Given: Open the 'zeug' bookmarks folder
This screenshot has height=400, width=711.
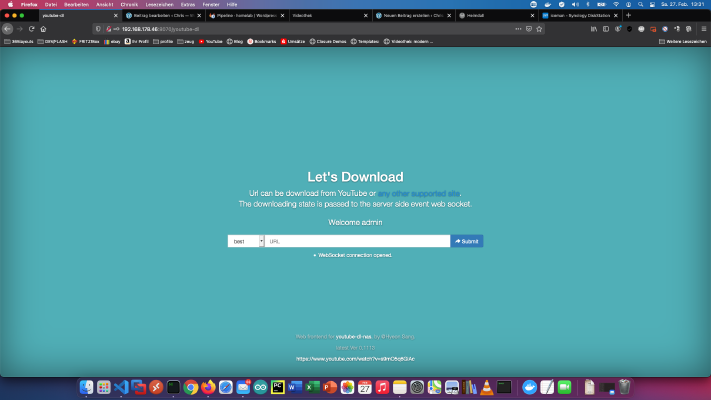Looking at the screenshot, I should coord(186,42).
